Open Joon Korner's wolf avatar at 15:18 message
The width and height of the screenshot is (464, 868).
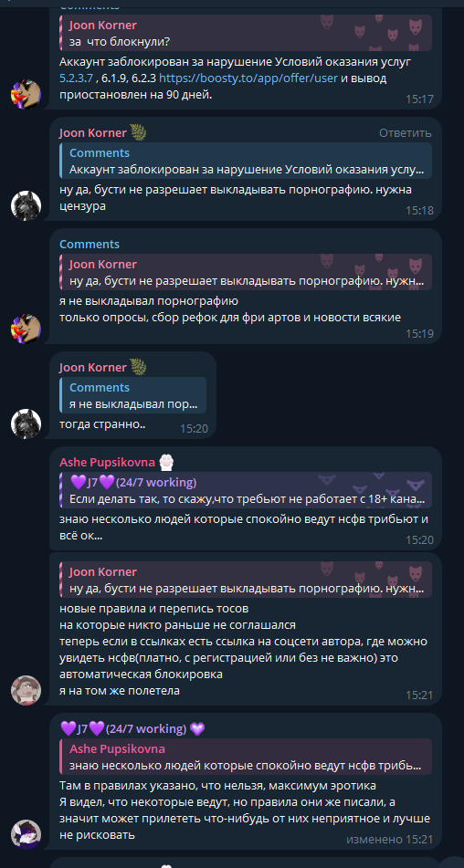click(x=26, y=206)
